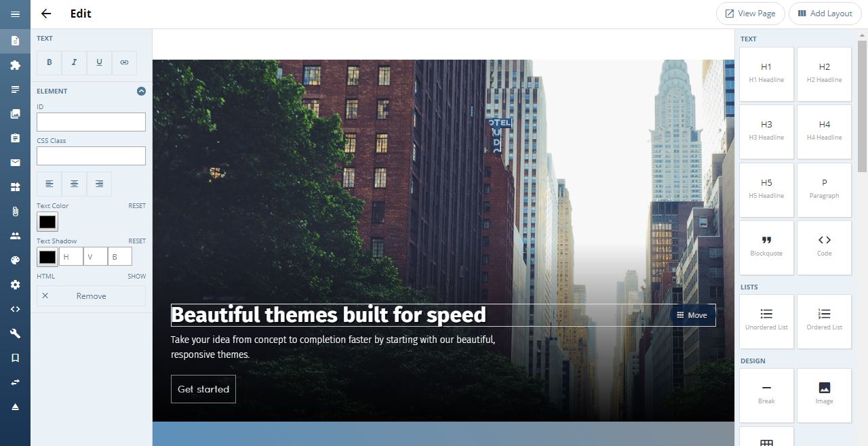This screenshot has height=446, width=868.
Task: Select the Unordered List block
Action: [x=766, y=321]
